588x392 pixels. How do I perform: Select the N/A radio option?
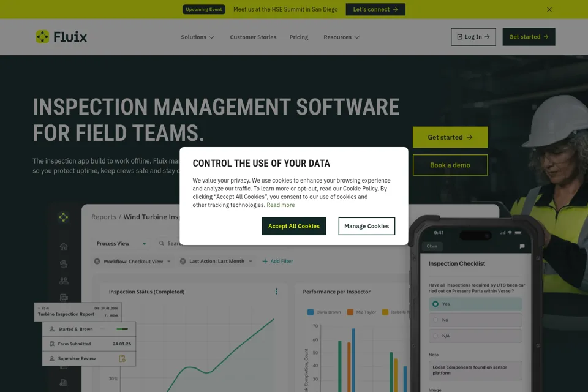click(x=475, y=336)
